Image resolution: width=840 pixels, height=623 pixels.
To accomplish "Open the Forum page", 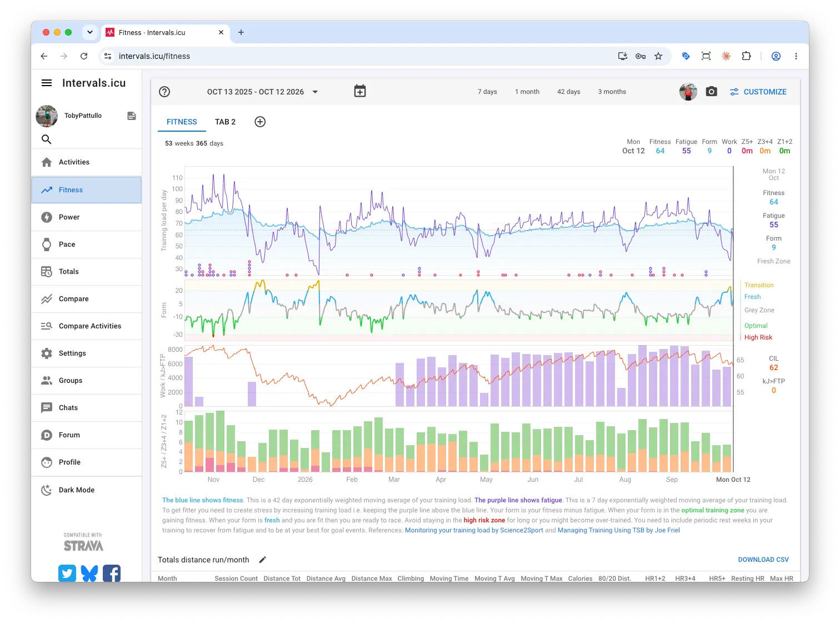I will (x=87, y=435).
